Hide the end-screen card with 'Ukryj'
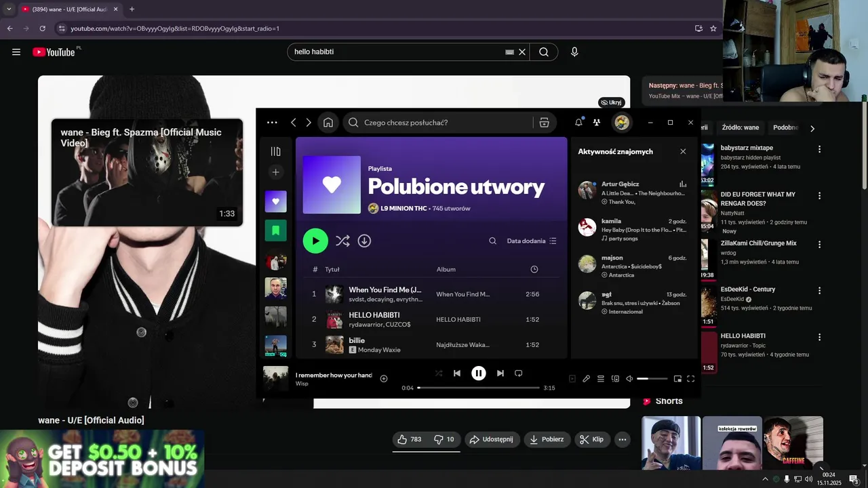 click(611, 102)
